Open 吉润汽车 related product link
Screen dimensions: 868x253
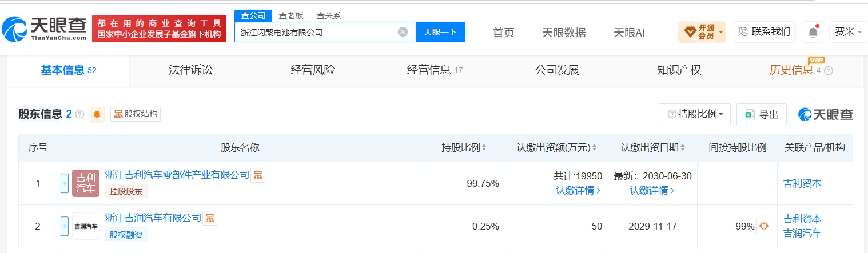tap(802, 233)
